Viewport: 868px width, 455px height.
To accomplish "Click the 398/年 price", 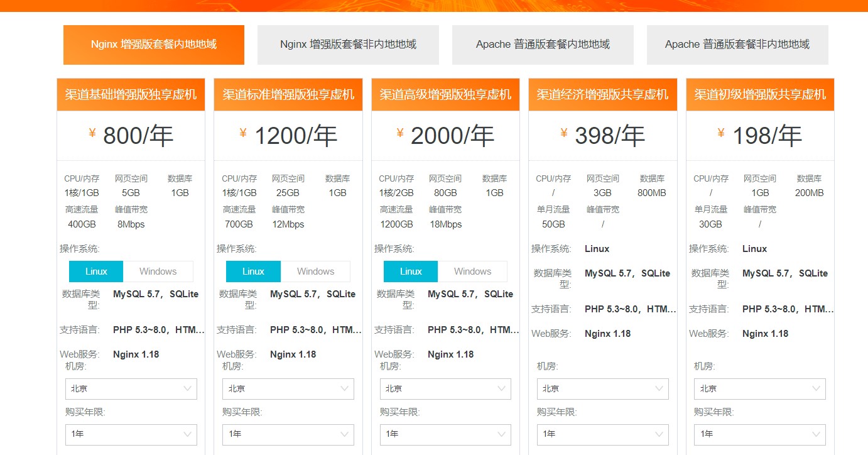I will pos(610,136).
